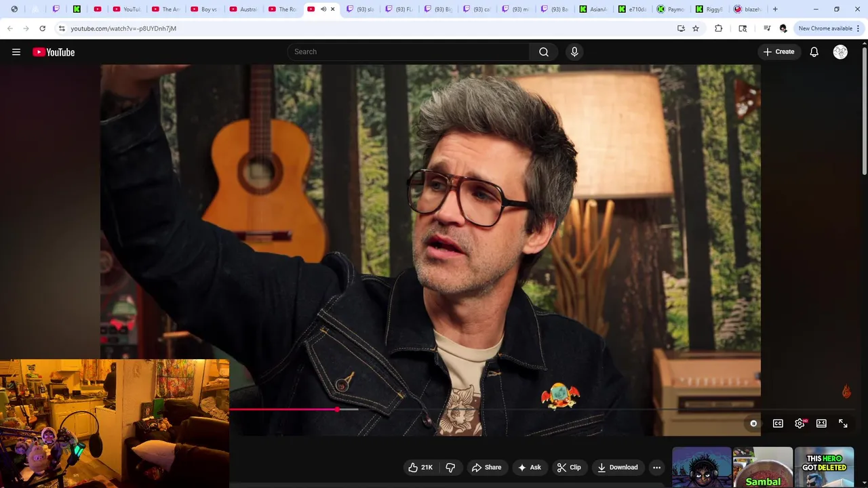Like the video with 21K likes
This screenshot has width=868, height=488.
[421, 467]
